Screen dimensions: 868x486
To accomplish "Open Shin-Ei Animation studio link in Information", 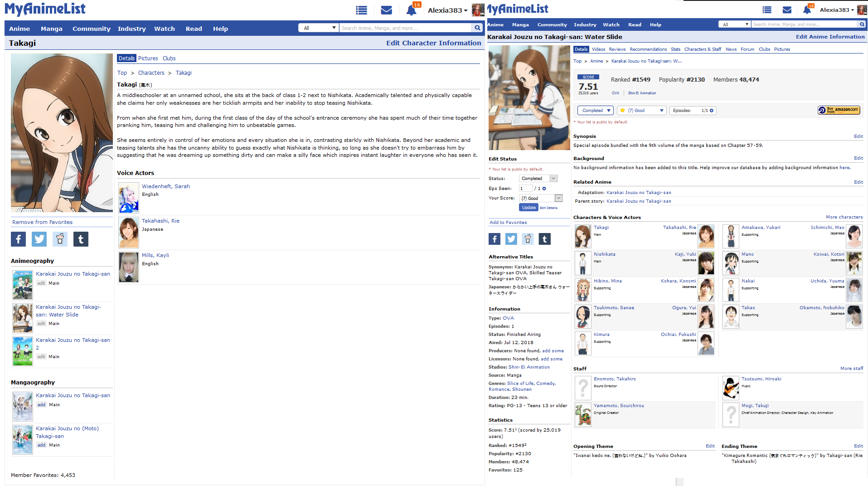I will click(529, 367).
